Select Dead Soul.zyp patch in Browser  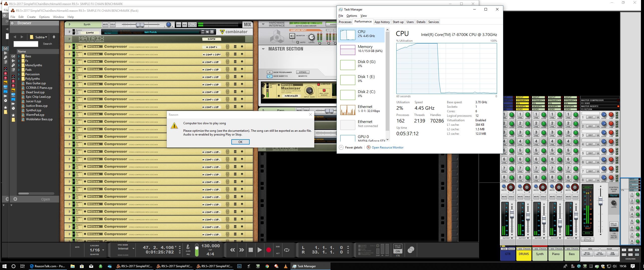point(35,92)
